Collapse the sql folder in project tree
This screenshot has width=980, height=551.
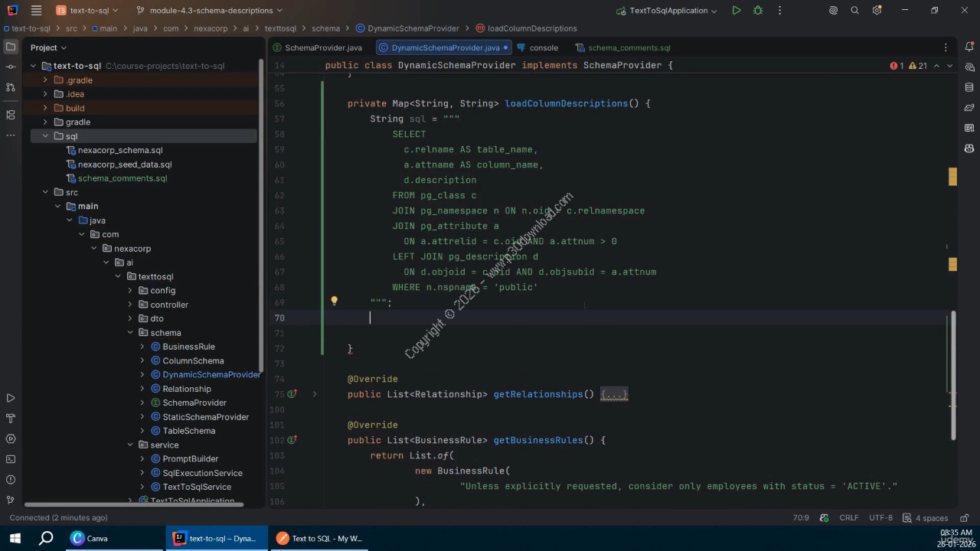pyautogui.click(x=45, y=136)
